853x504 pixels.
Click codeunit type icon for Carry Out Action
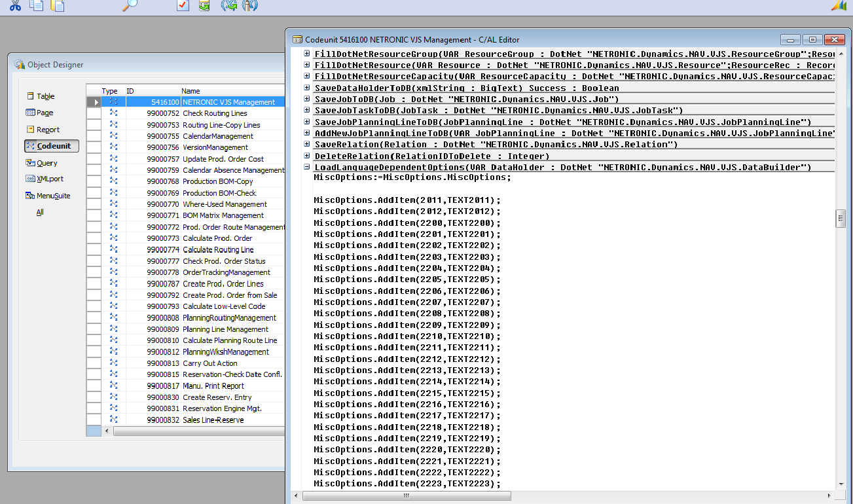[x=113, y=363]
